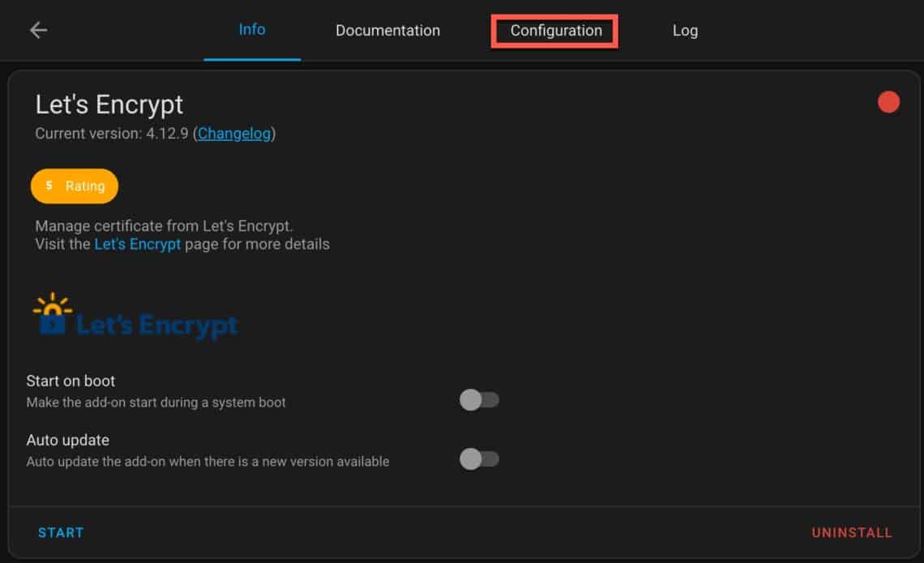Start the Let's Encrypt add-on
This screenshot has width=924, height=563.
(61, 532)
